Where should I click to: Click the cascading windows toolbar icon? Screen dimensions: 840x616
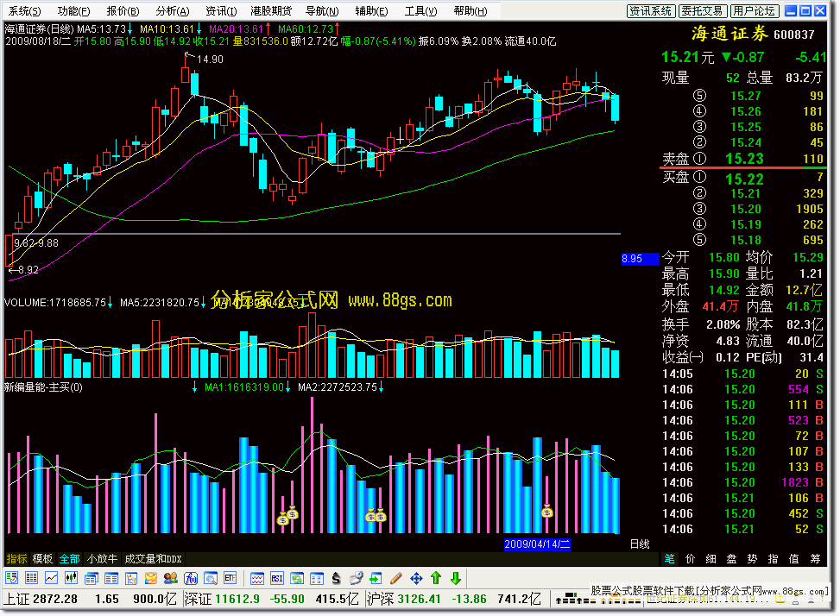pyautogui.click(x=91, y=579)
